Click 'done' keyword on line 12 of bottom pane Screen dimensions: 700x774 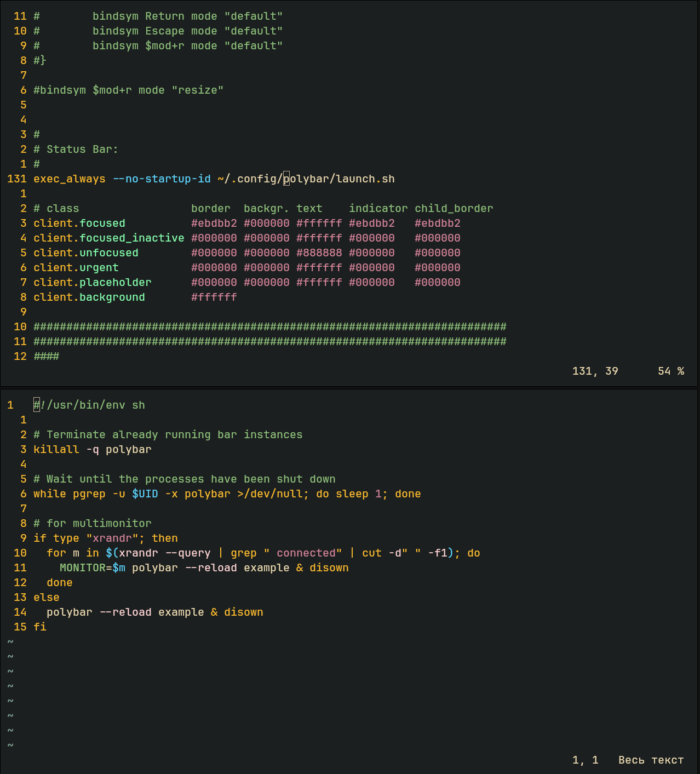[60, 583]
